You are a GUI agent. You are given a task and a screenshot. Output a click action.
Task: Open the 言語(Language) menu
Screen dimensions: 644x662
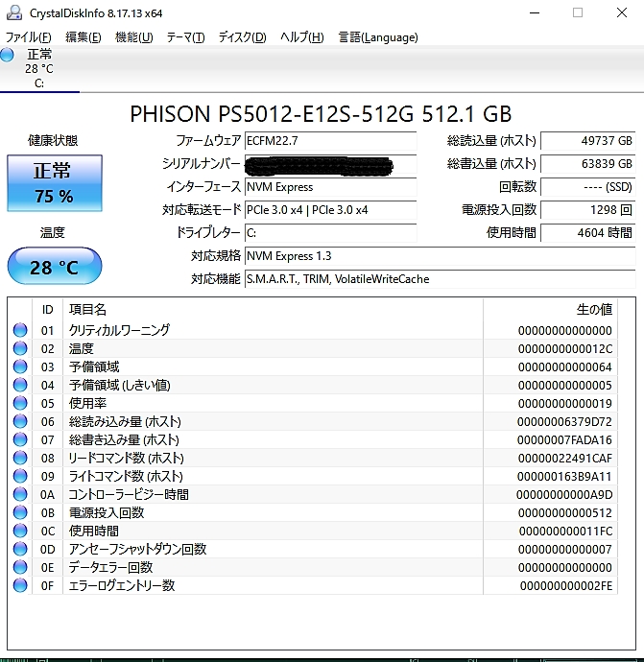378,37
